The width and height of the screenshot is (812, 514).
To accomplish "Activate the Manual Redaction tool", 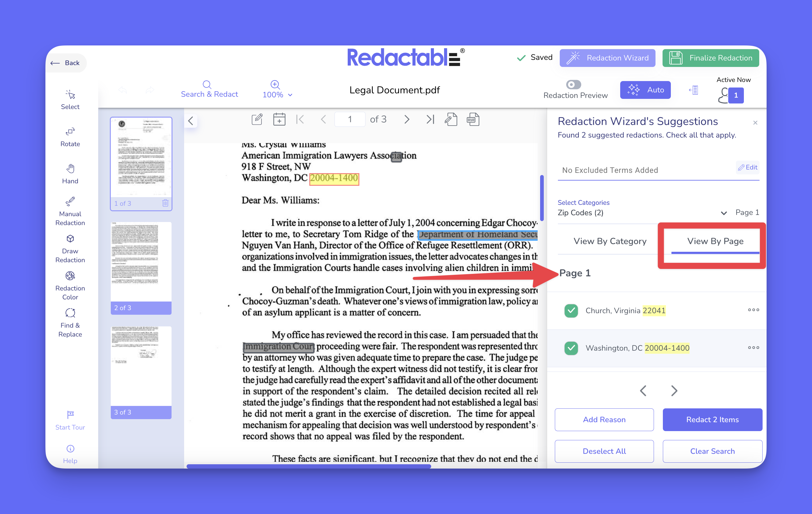I will (70, 202).
